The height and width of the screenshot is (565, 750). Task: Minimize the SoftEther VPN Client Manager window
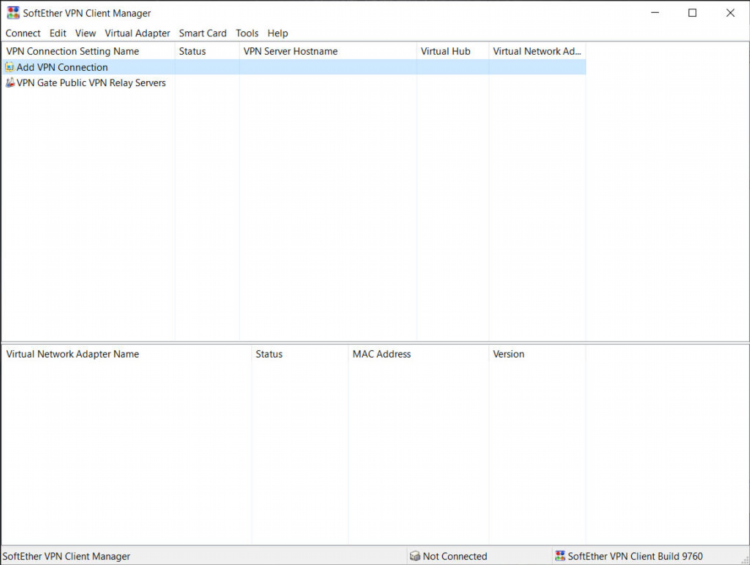click(655, 13)
